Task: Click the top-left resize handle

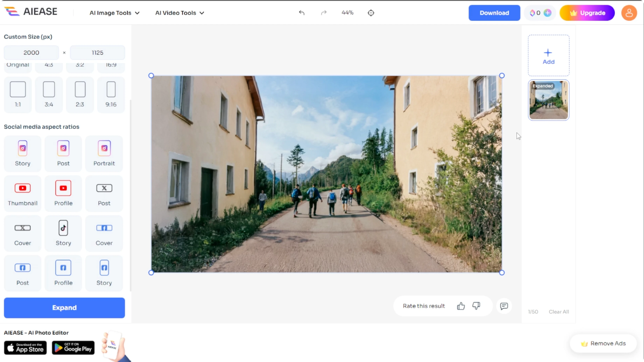Action: 151,75
